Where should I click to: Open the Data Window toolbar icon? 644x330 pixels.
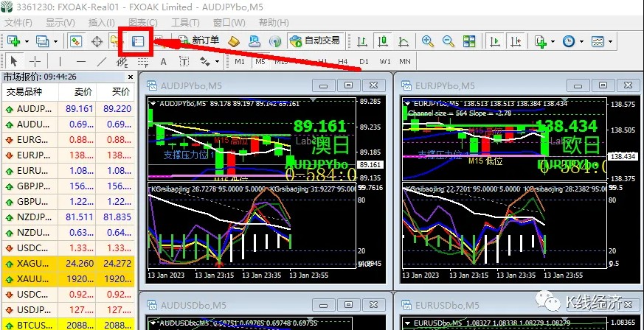pos(97,41)
